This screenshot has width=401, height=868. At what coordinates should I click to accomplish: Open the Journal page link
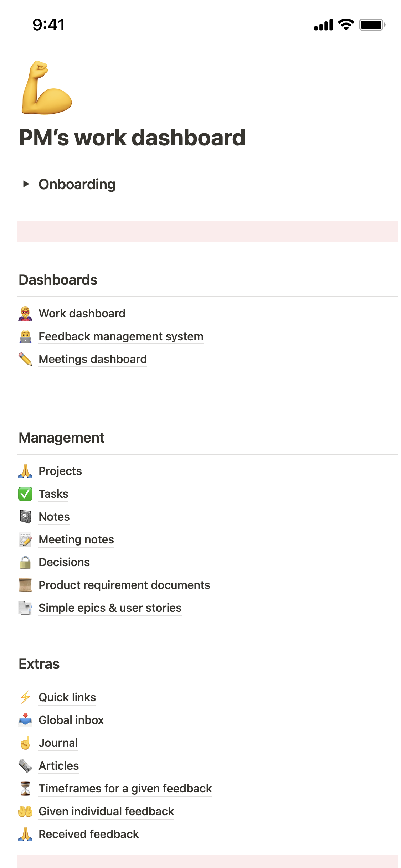tap(58, 743)
